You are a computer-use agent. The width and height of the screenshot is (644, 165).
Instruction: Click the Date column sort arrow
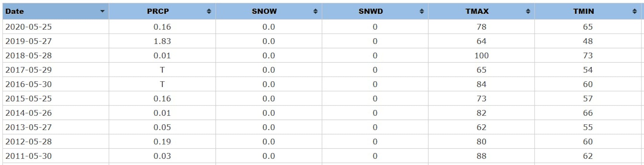[102, 11]
